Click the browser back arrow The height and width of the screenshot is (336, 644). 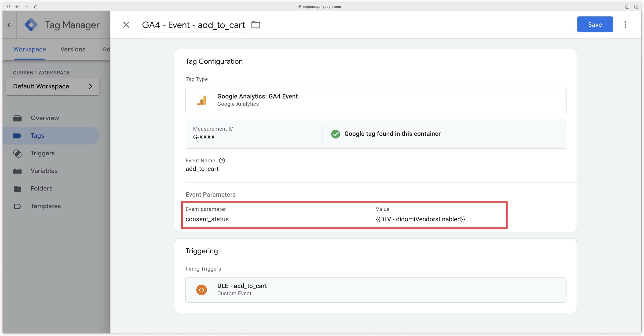(x=17, y=7)
